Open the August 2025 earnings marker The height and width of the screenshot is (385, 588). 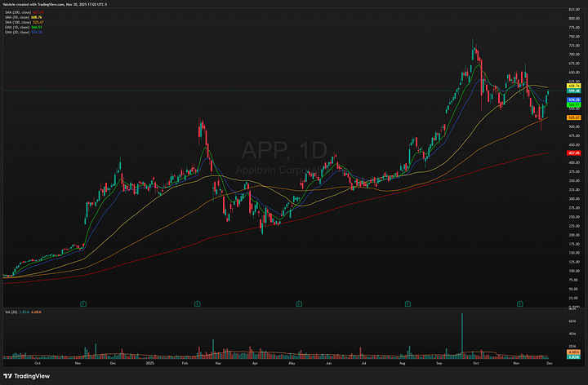pos(408,303)
